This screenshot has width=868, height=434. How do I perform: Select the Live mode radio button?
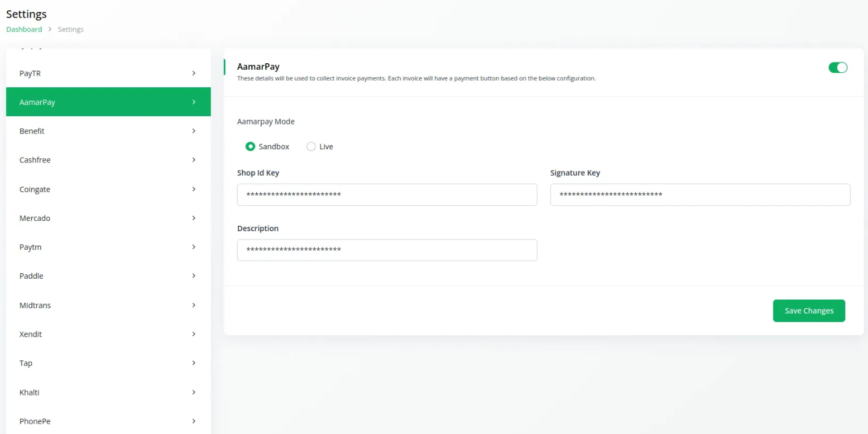coord(311,146)
